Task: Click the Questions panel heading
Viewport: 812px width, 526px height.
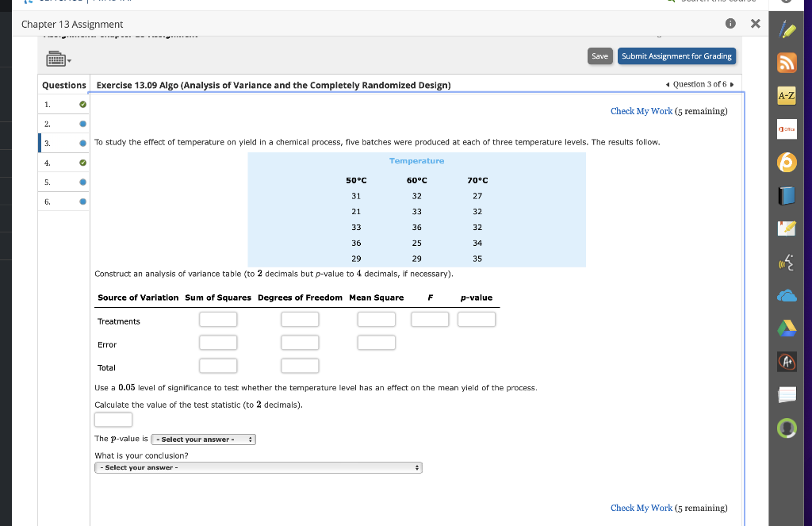Action: pos(64,85)
